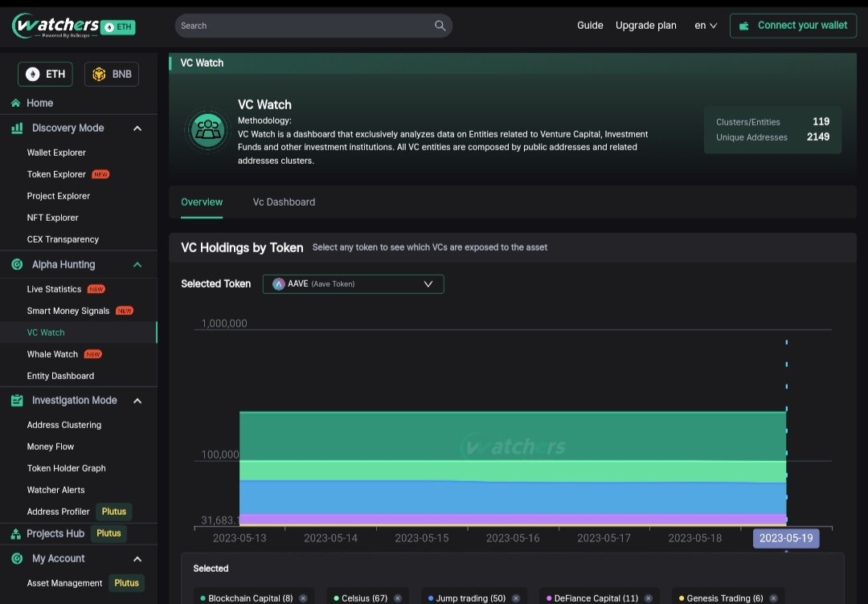Screen dimensions: 868x604
Task: Switch to the ETH network
Action: pos(45,74)
